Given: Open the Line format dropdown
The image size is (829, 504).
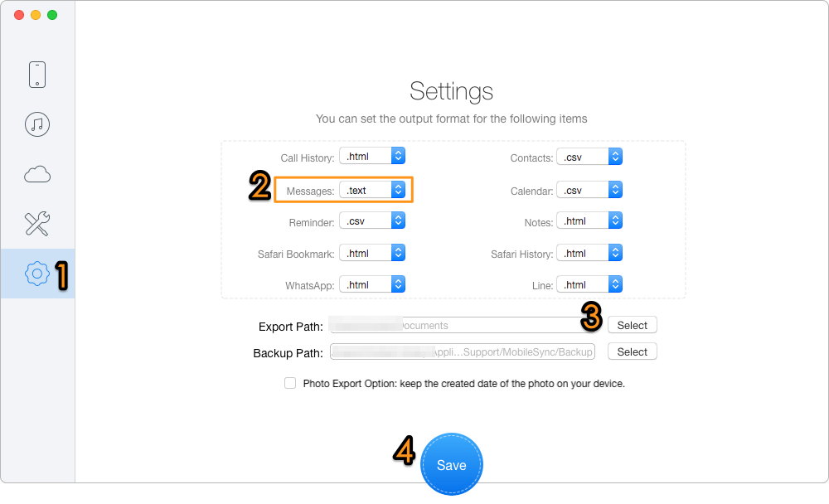Looking at the screenshot, I should [x=589, y=284].
